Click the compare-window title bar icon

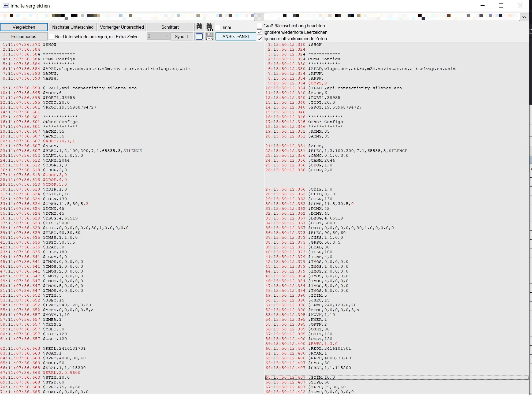(6, 6)
